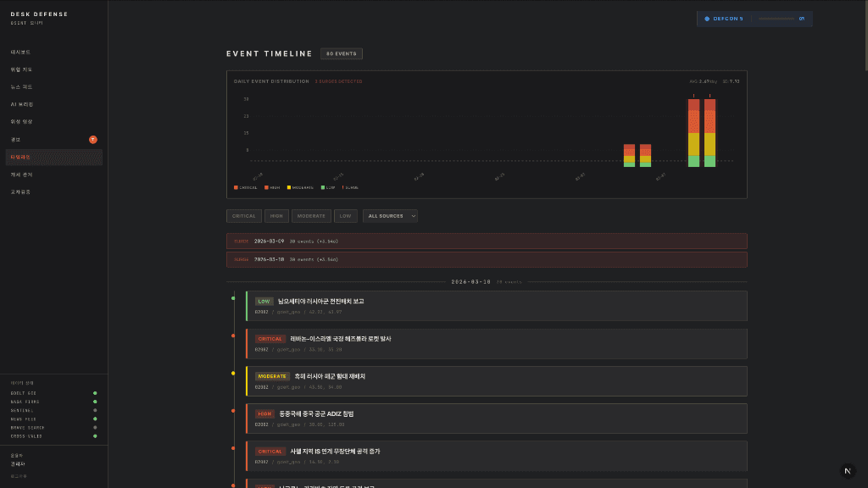Toggle the CRITICAL severity filter

coord(243,216)
